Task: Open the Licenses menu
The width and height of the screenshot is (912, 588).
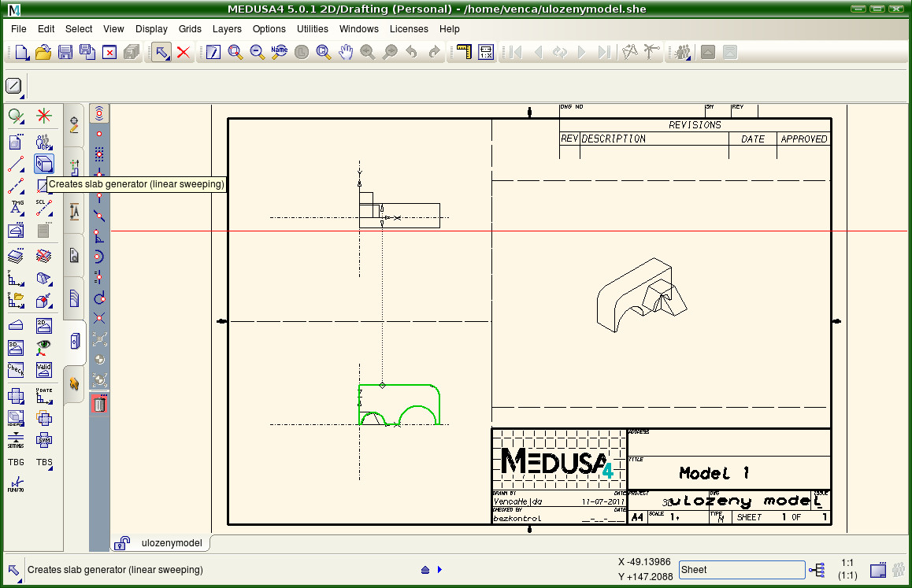Action: pyautogui.click(x=409, y=29)
